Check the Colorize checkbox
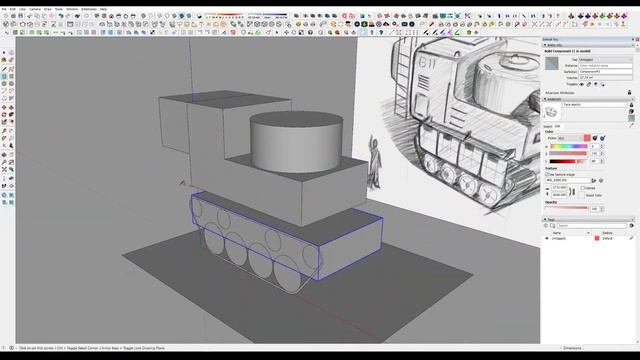 583,188
